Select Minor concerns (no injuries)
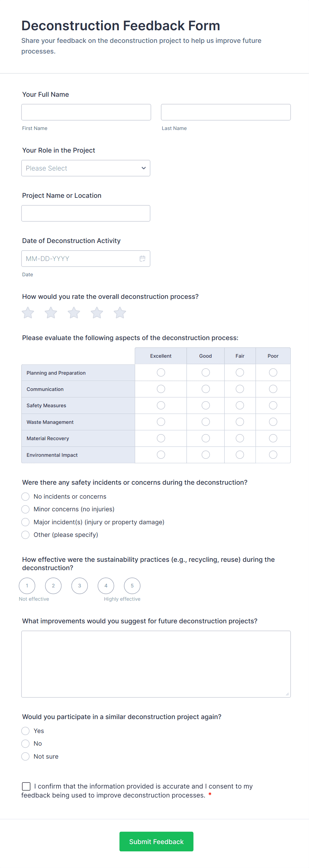Viewport: 309px width, 868px height. tap(25, 509)
